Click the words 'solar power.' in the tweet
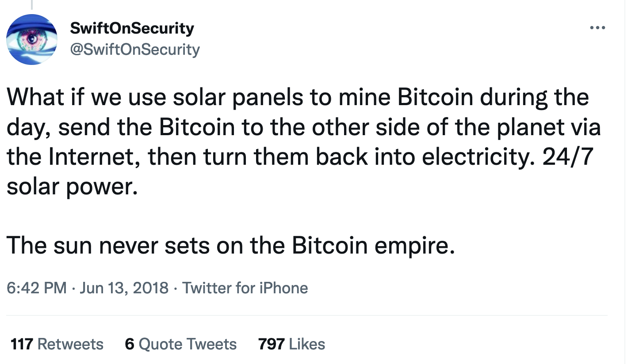 point(70,186)
